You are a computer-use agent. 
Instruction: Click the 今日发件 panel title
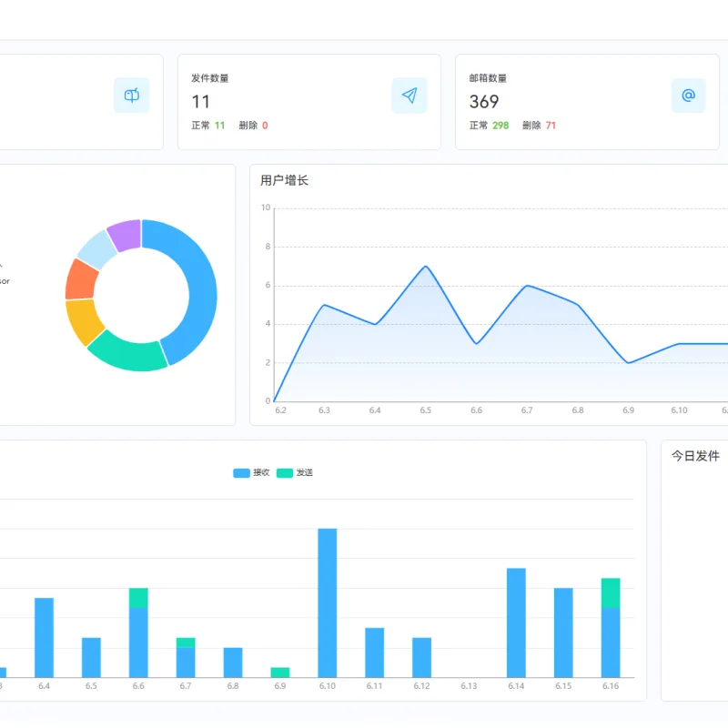pos(695,456)
